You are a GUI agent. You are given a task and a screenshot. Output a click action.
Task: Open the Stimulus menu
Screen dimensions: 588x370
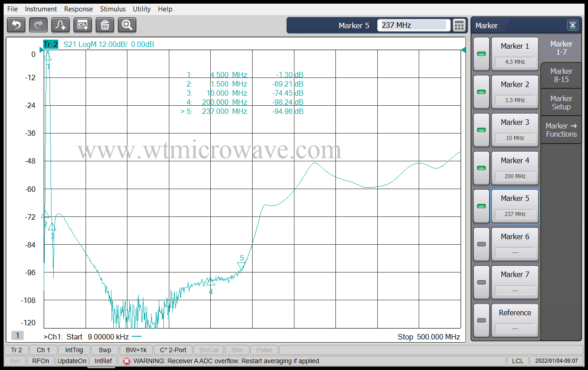coord(112,9)
